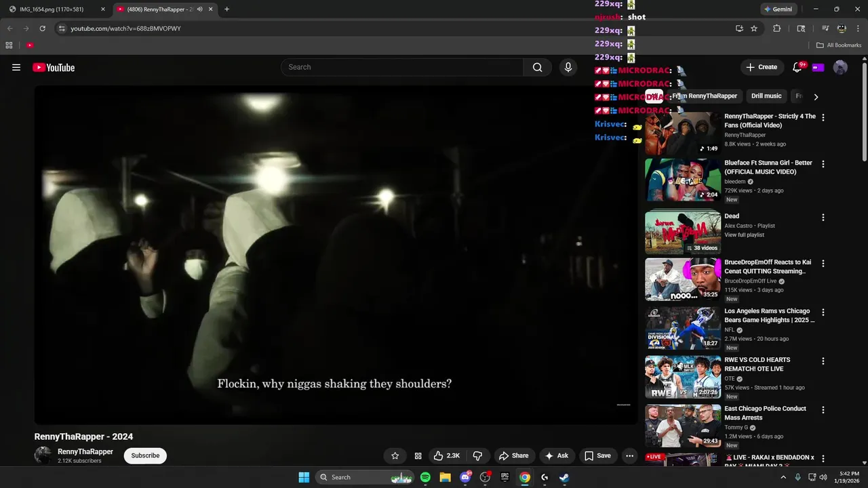
Task: Open the notifications bell
Action: point(797,67)
